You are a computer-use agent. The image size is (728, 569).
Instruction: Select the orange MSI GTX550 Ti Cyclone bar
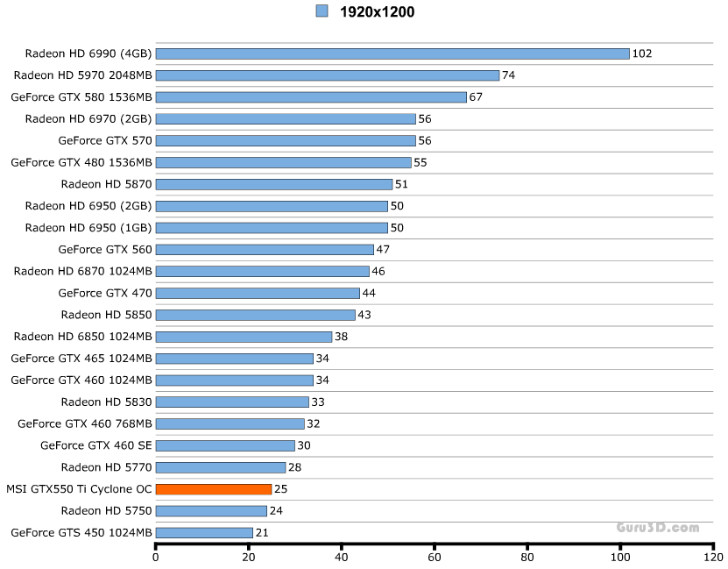tap(214, 489)
